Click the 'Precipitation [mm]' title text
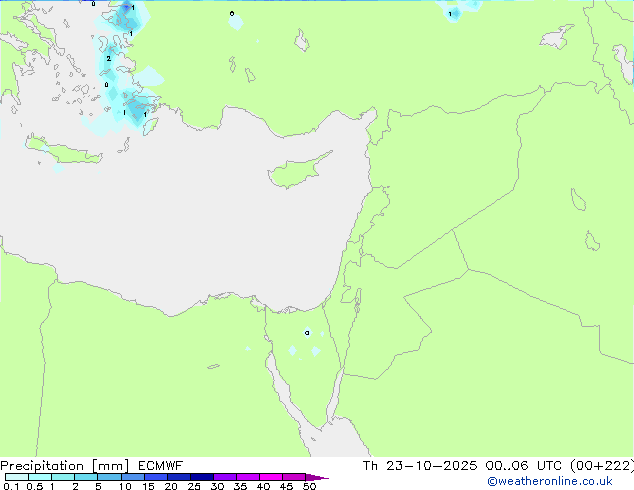Image resolution: width=634 pixels, height=490 pixels. [x=64, y=466]
